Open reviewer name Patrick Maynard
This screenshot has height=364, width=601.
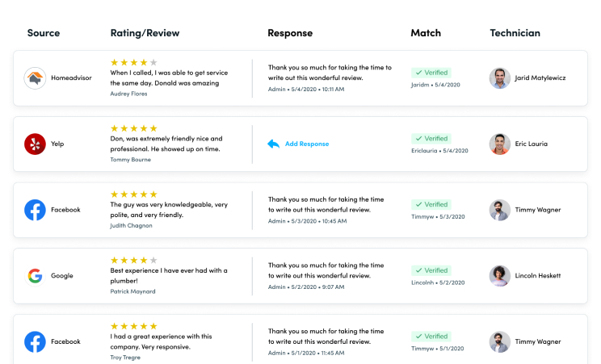pos(133,291)
